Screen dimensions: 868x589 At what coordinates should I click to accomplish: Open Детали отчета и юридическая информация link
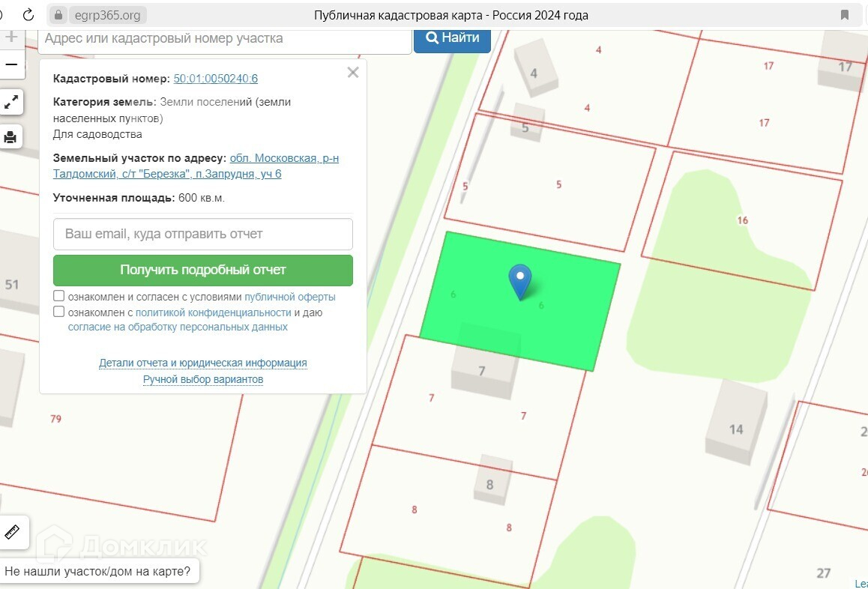point(203,363)
